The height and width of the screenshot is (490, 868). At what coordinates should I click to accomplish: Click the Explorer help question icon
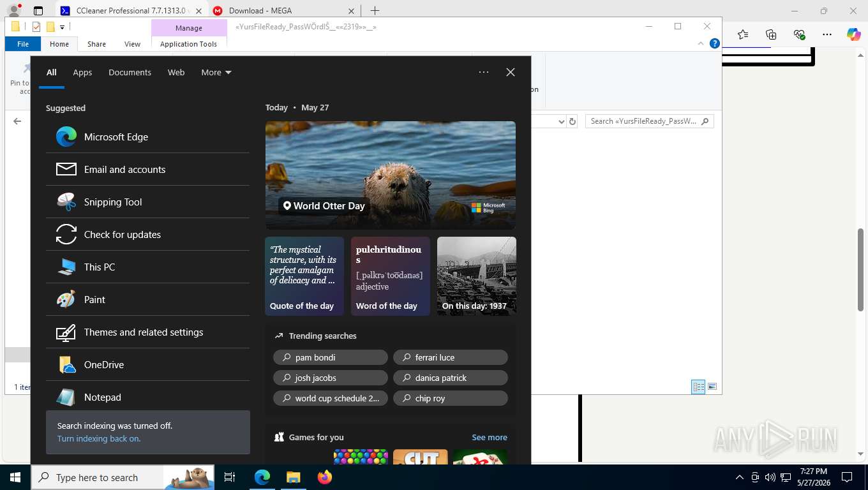pos(715,43)
